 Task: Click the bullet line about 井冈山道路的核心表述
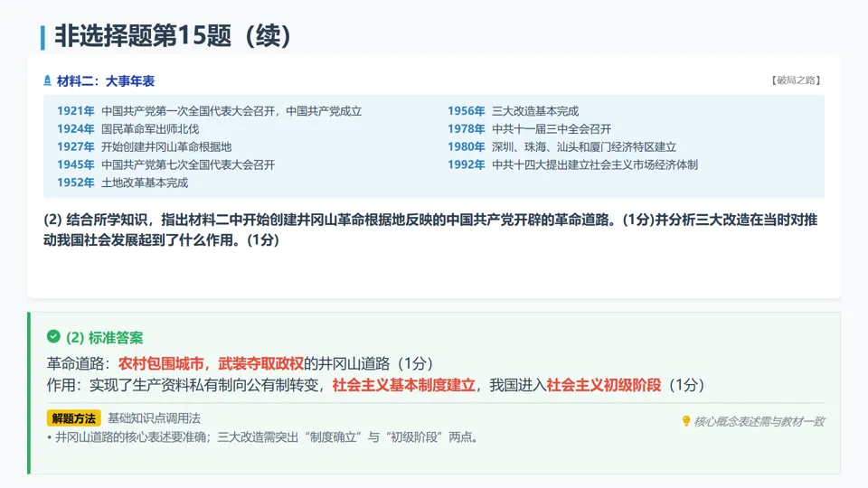[263, 437]
